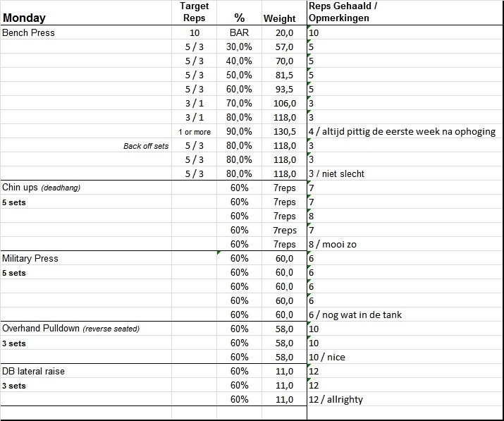Click the 90,0% percentage cell
This screenshot has width=504, height=421.
pos(239,131)
